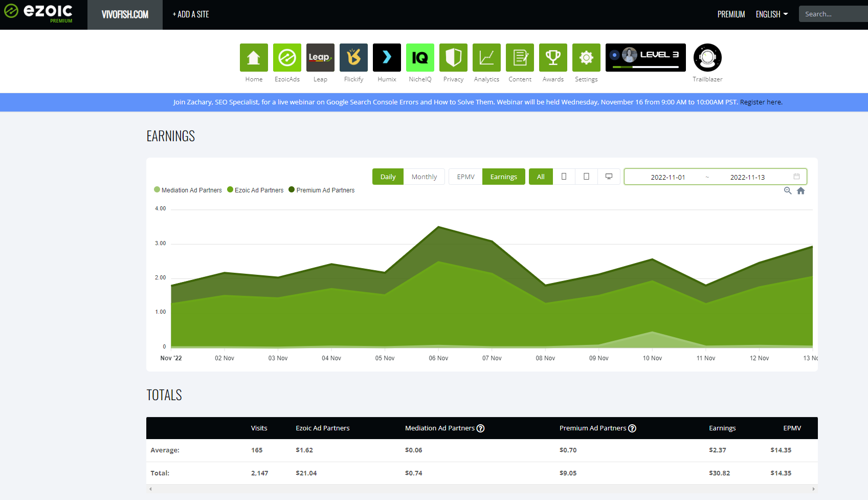Click the Ezoic Ad Partners column header
The image size is (868, 500).
click(323, 428)
